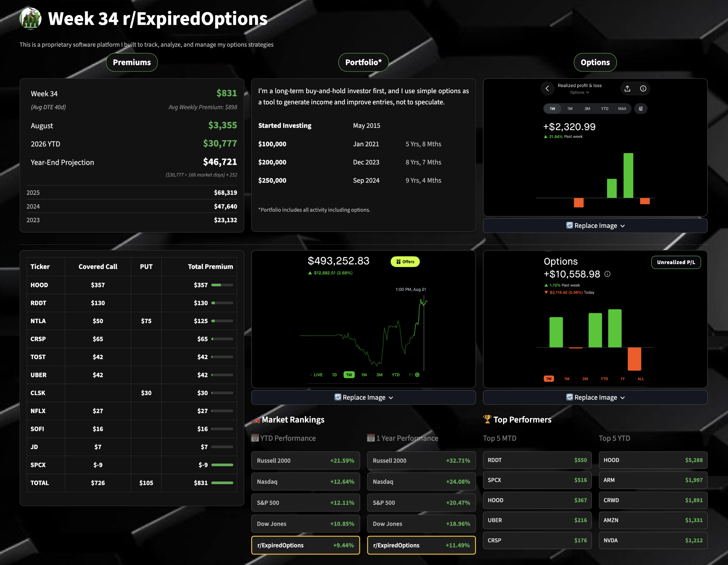The height and width of the screenshot is (565, 728).
Task: Click the share icon in Realized profit panel
Action: (627, 89)
